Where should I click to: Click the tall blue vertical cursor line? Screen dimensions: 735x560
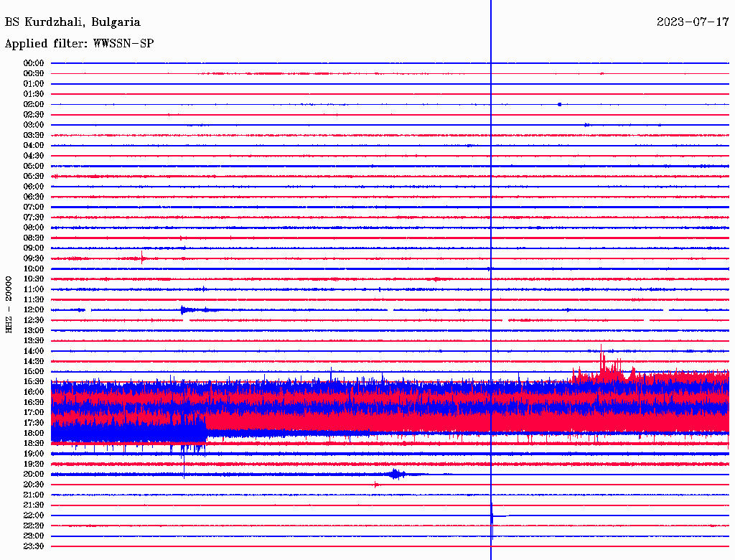491,279
